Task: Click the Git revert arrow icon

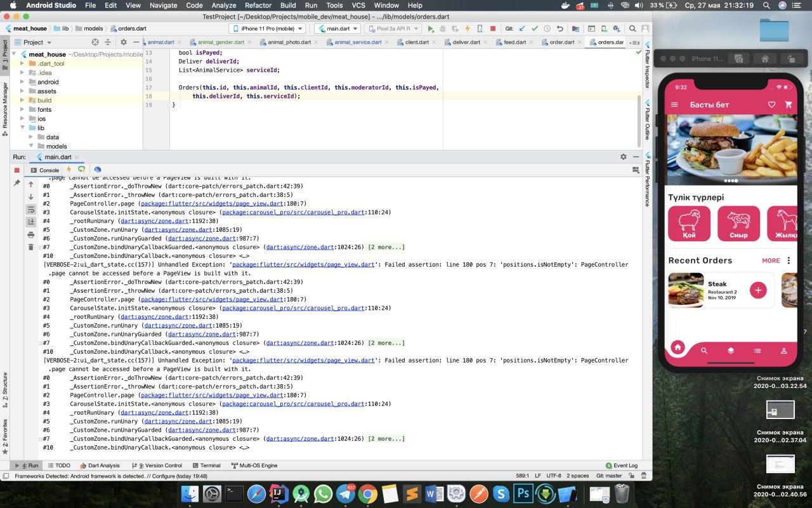Action: (560, 29)
